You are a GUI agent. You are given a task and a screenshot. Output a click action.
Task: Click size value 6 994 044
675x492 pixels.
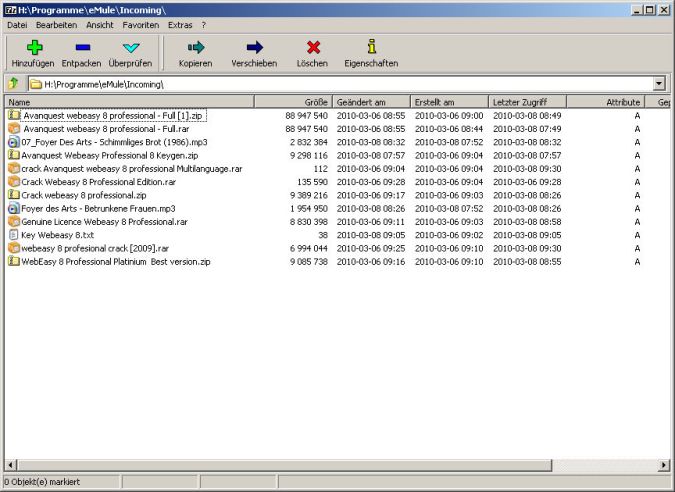pyautogui.click(x=309, y=248)
